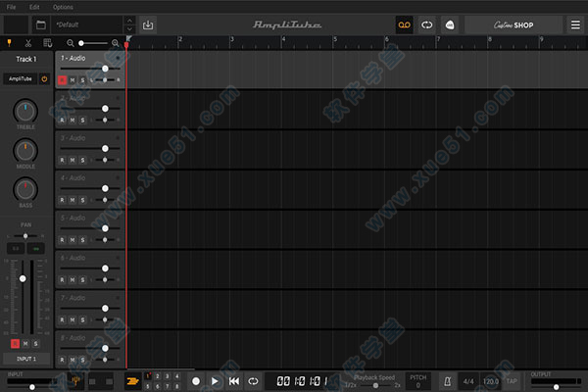The width and height of the screenshot is (588, 392).
Task: Solo the 1 - Audio track
Action: (x=82, y=80)
